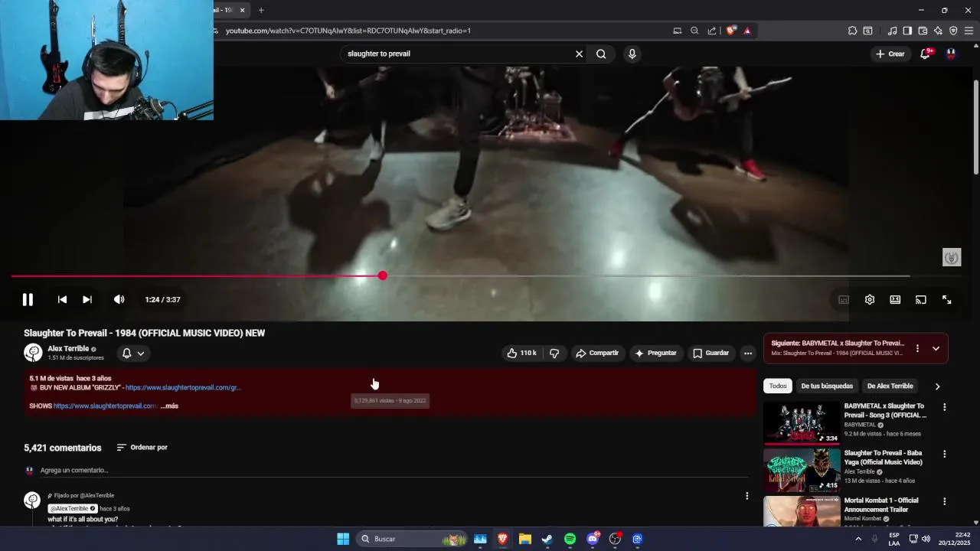This screenshot has height=551, width=980.
Task: Open the Mortal Kombat 1 trailer title
Action: point(881,505)
